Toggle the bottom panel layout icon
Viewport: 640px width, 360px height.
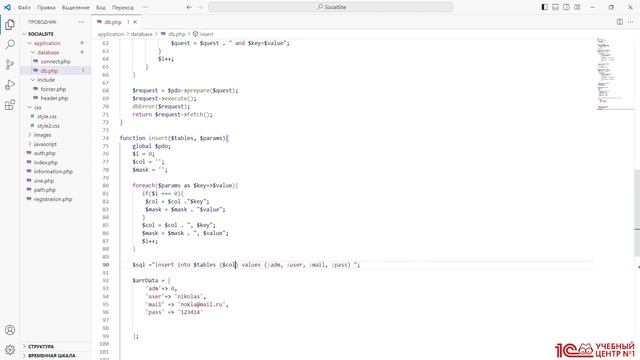(556, 7)
